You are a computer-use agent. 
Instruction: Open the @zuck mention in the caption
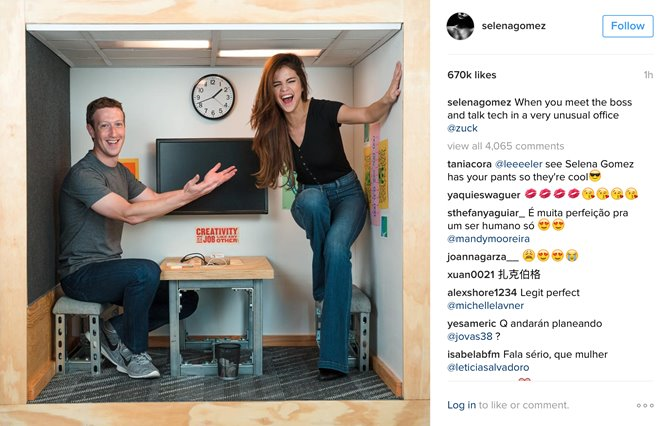pyautogui.click(x=462, y=128)
